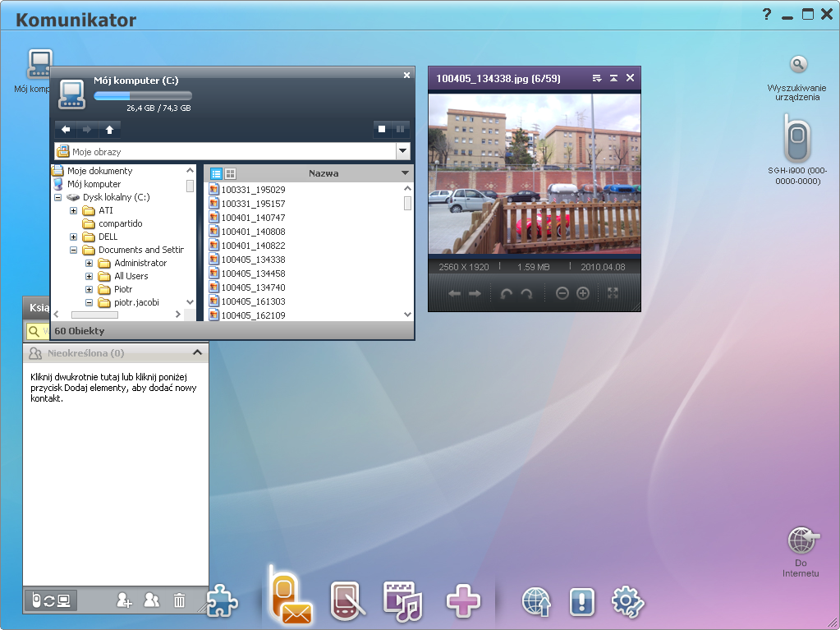Image resolution: width=840 pixels, height=630 pixels.
Task: Select file 100405_134338
Action: [253, 260]
